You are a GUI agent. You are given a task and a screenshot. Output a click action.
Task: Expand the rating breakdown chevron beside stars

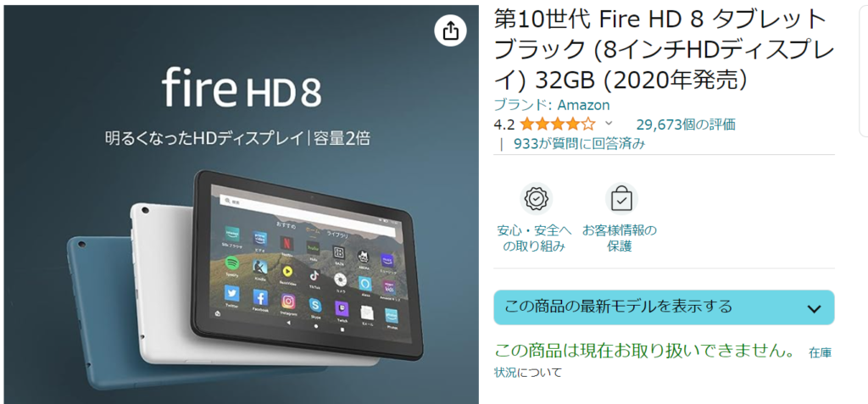(x=609, y=124)
